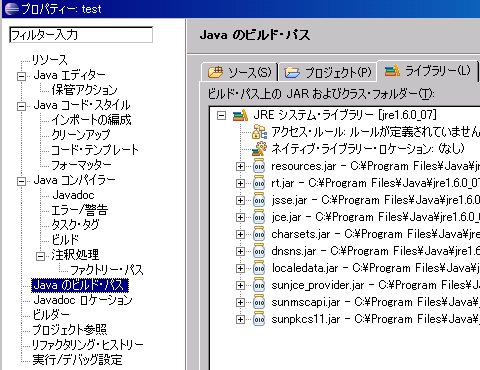Expand the dnsns.jar entry

(240, 251)
